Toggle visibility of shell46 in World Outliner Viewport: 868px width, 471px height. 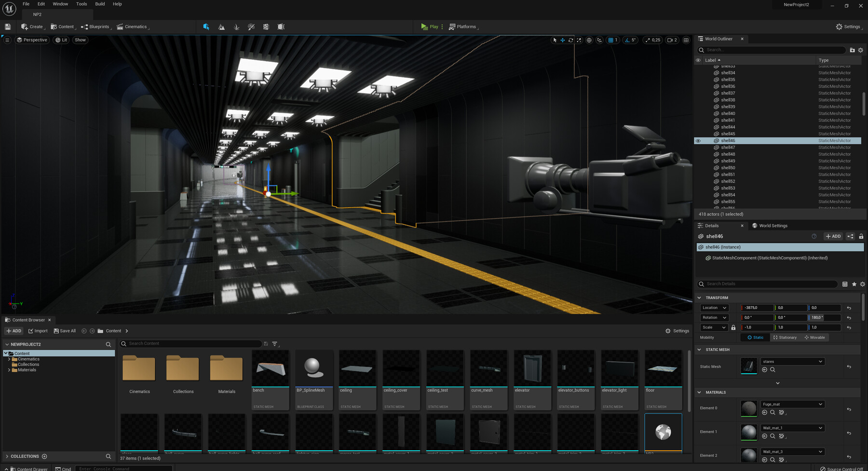[x=698, y=140]
